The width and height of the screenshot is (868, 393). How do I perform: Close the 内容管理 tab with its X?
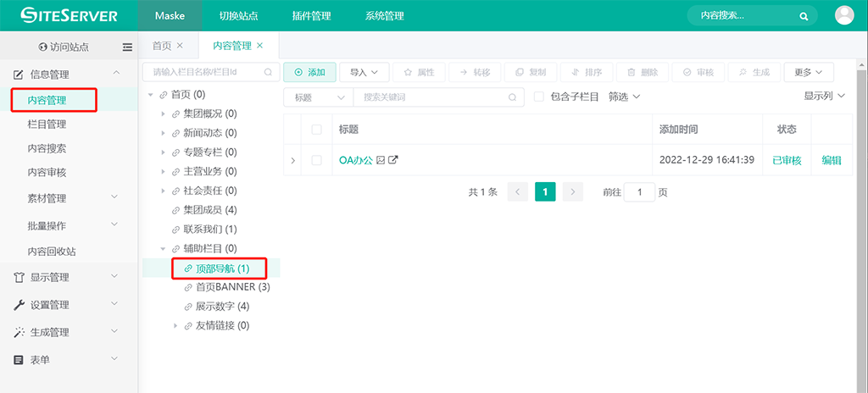click(x=260, y=46)
